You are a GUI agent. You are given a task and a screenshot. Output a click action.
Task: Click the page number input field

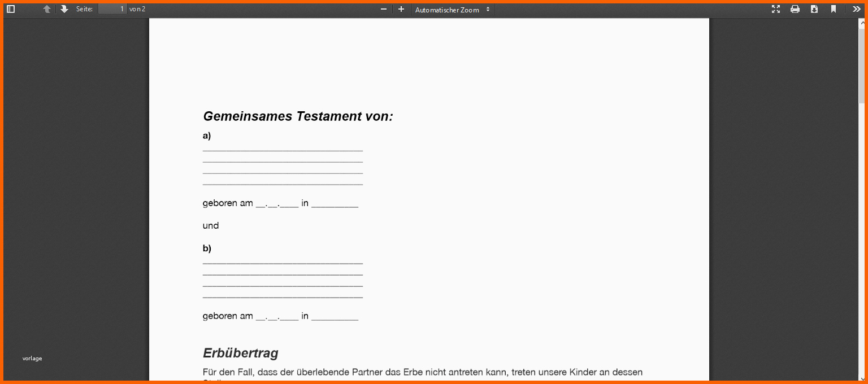112,9
